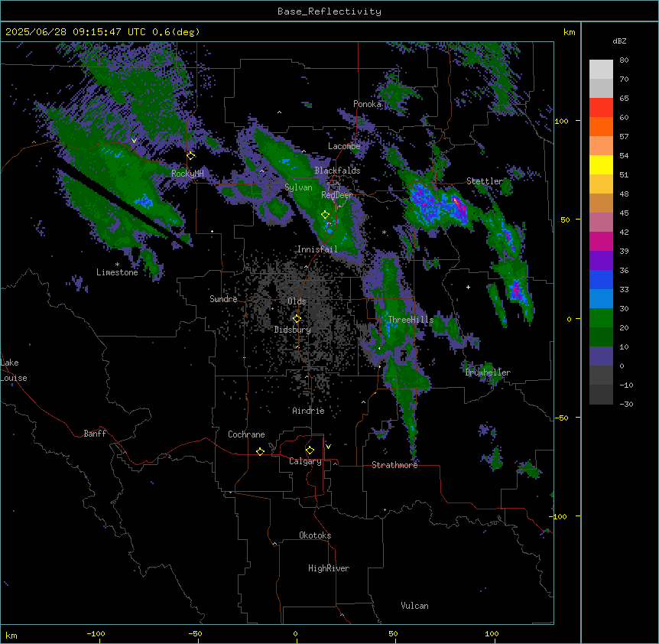
Task: Click the Olds label
Action: (x=297, y=301)
